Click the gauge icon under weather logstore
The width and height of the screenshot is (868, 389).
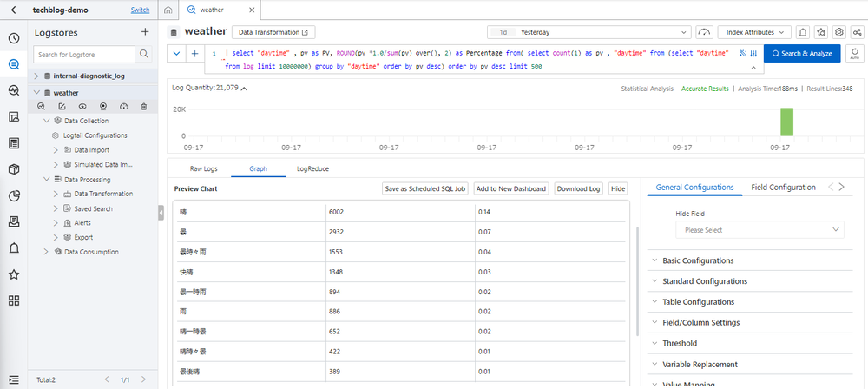point(123,107)
